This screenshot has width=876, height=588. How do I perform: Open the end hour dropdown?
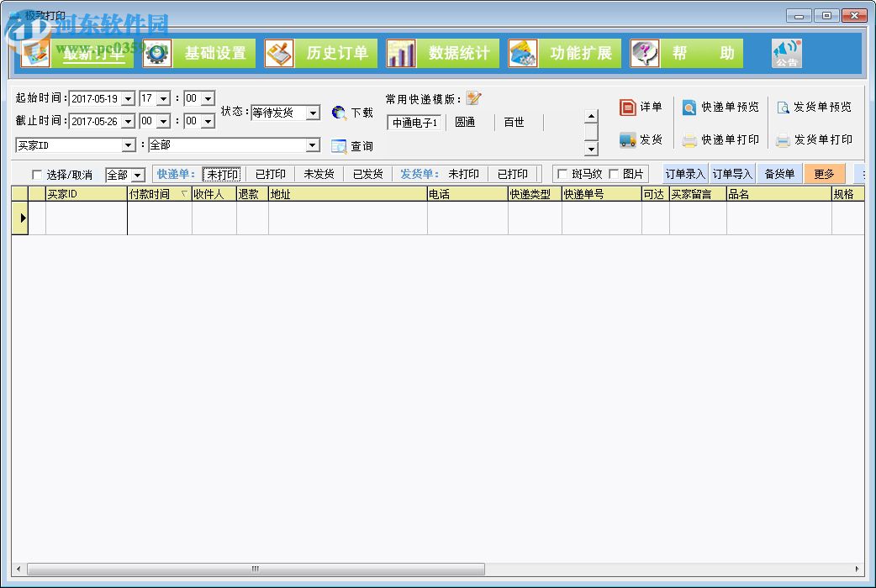click(164, 121)
